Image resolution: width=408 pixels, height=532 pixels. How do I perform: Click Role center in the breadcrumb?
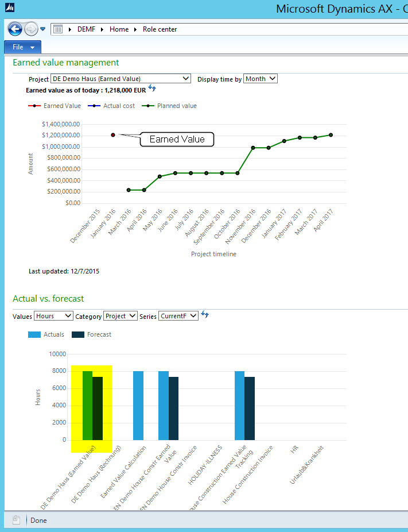[x=160, y=29]
